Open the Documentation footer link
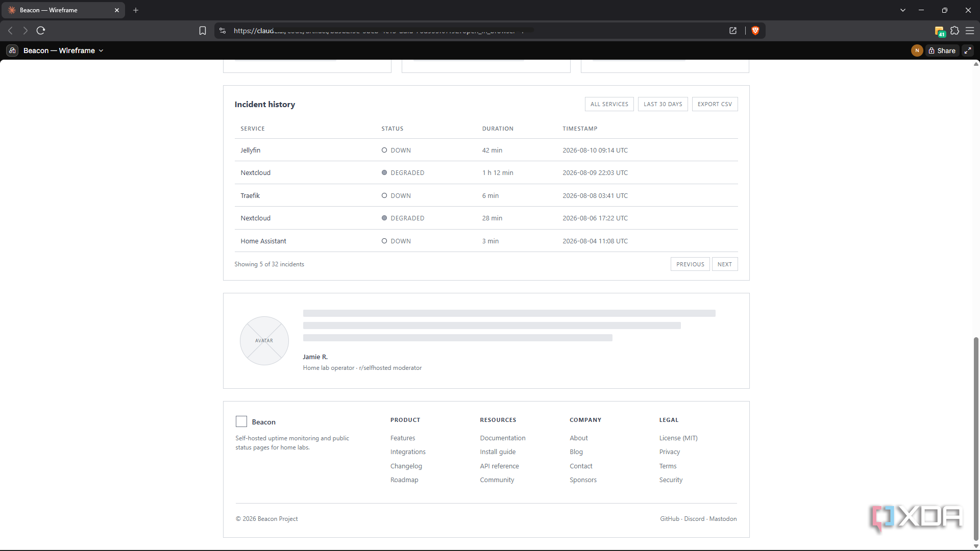980x551 pixels. [502, 438]
